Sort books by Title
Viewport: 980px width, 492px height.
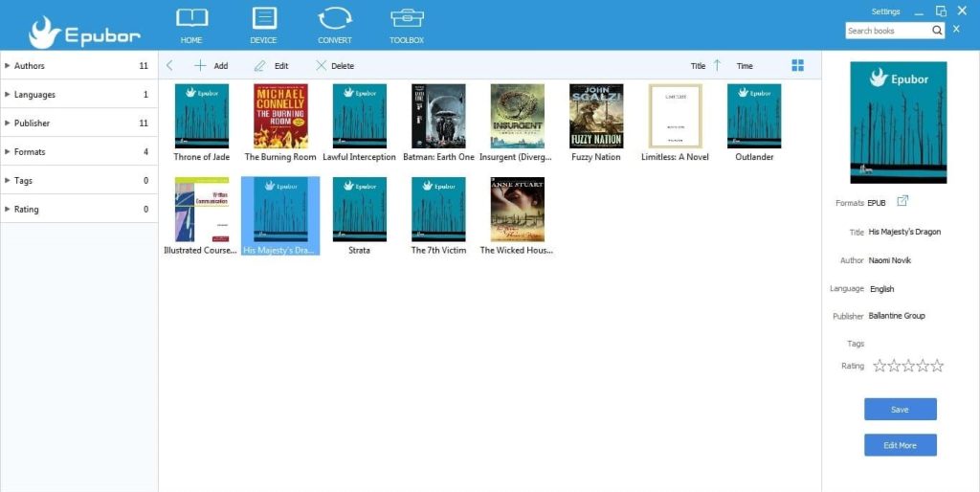click(x=698, y=66)
